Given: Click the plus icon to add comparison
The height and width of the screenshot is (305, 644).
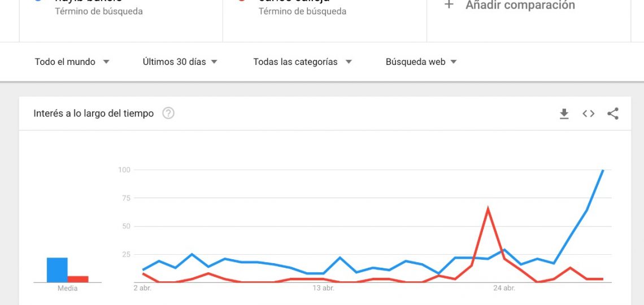Looking at the screenshot, I should tap(449, 5).
